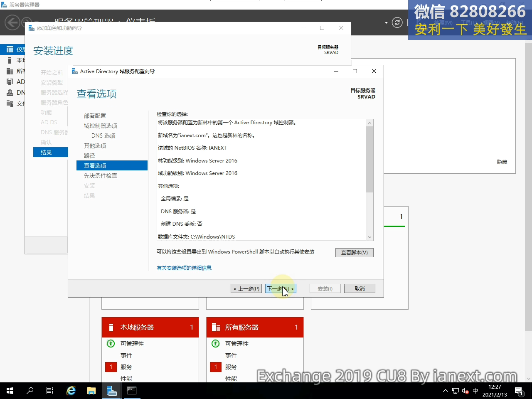Click 下一步(N) button
This screenshot has height=399, width=532.
(281, 288)
